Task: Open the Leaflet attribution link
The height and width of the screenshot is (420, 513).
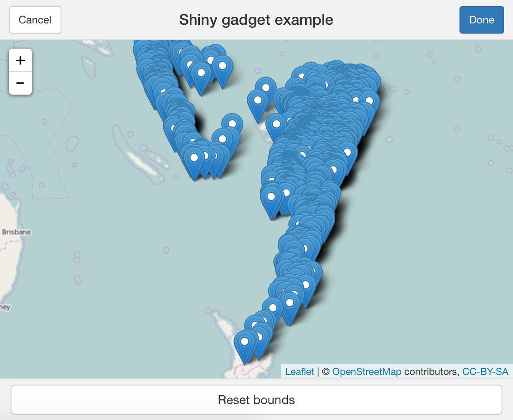Action: pyautogui.click(x=299, y=371)
